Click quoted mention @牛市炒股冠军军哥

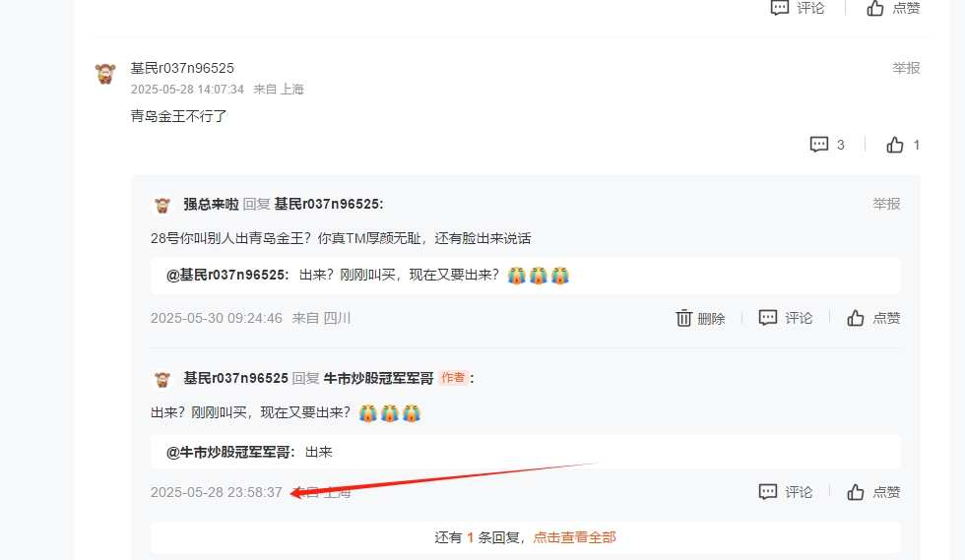click(x=230, y=453)
